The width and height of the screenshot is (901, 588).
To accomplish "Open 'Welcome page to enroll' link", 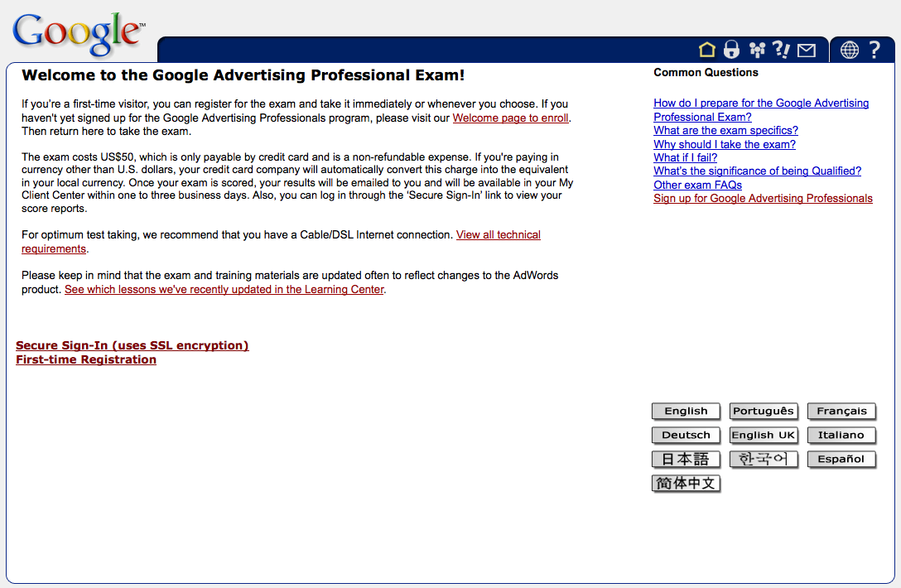I will click(x=510, y=118).
